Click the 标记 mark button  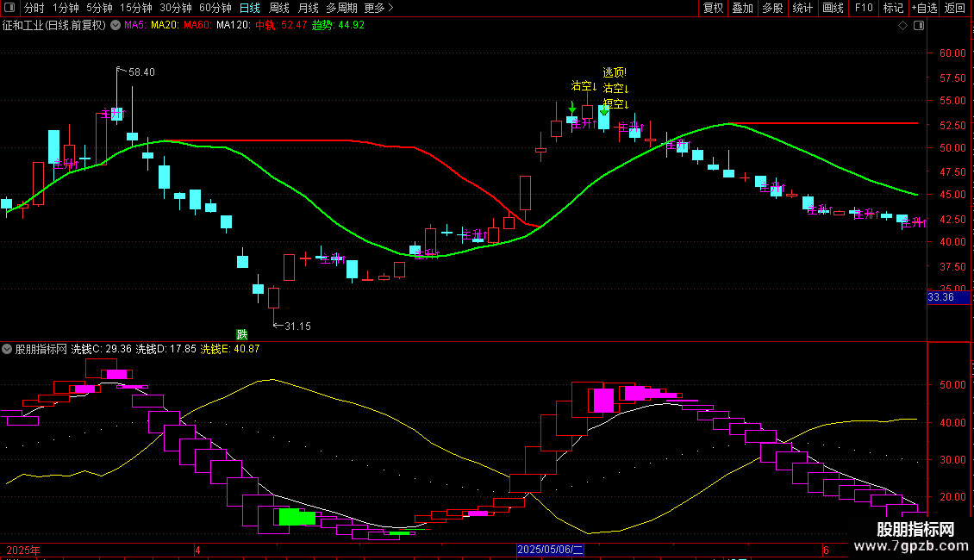[893, 8]
